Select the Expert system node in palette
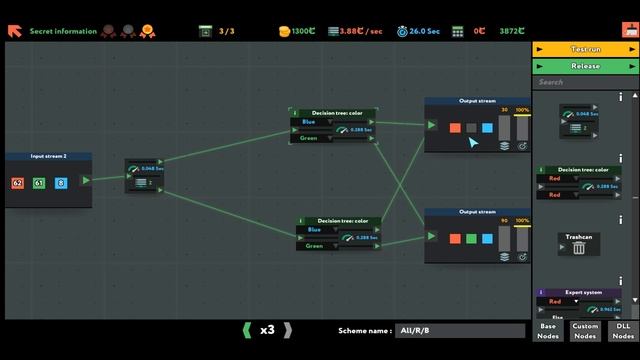 click(x=579, y=304)
